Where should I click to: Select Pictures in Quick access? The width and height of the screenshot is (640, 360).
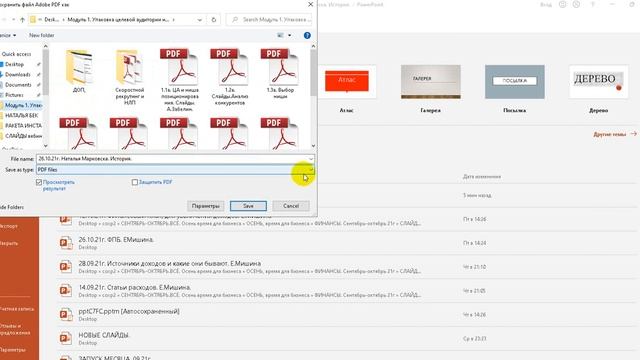pos(14,95)
